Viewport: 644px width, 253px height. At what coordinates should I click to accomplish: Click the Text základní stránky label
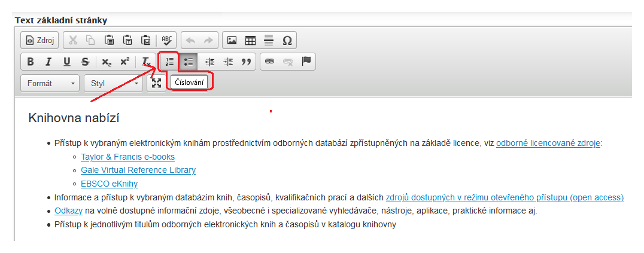pyautogui.click(x=61, y=20)
